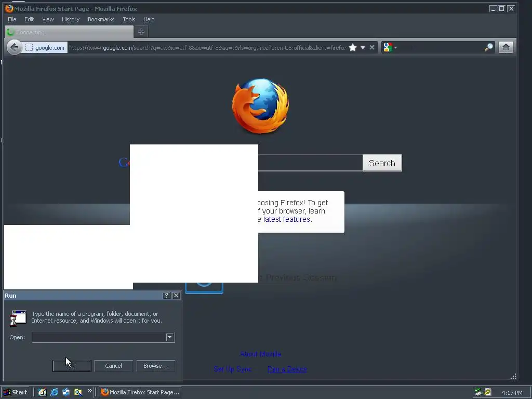Expand the Open combo box dropdown

pos(170,337)
